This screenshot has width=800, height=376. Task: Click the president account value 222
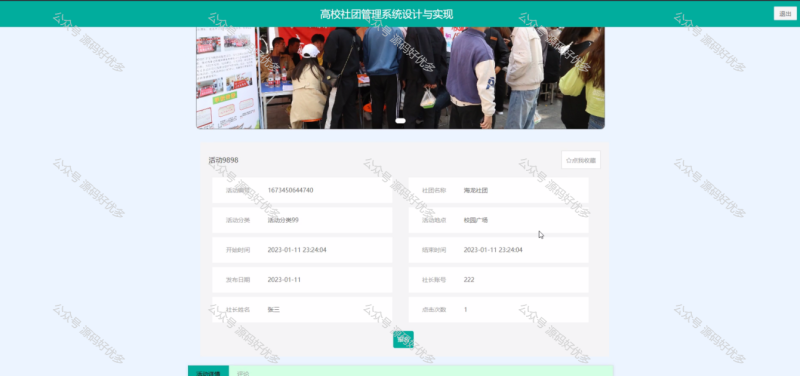pos(469,280)
